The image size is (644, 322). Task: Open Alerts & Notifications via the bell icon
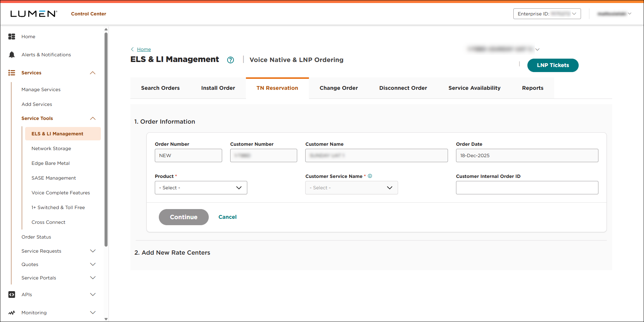[12, 54]
